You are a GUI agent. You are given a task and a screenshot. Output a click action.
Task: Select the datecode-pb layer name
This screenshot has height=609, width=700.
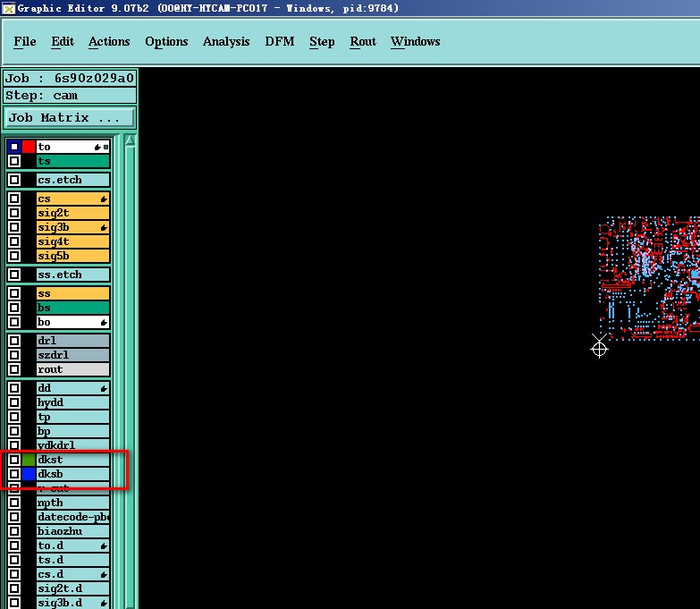(x=73, y=517)
